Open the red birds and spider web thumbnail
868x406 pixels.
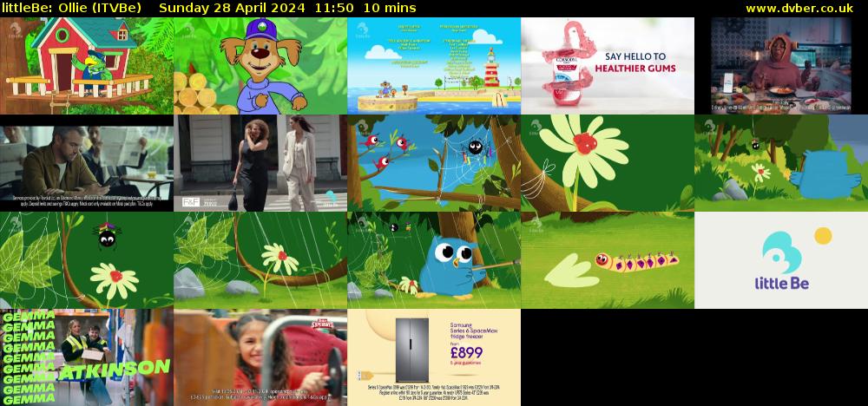click(434, 163)
